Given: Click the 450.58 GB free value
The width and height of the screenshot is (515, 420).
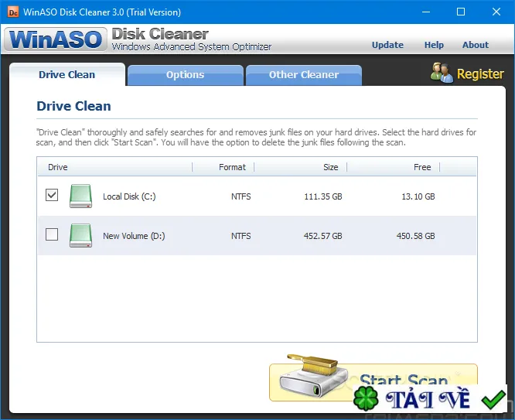Looking at the screenshot, I should 415,236.
